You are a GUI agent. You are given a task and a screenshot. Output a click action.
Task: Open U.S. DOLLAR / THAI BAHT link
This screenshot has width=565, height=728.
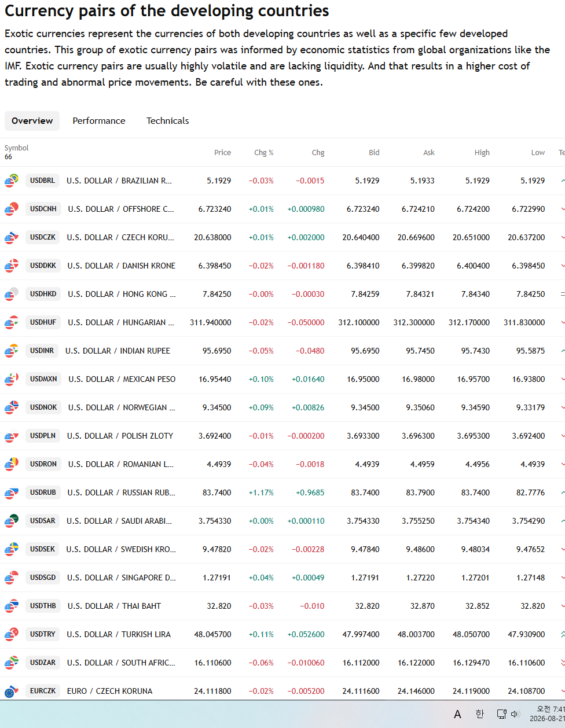[x=114, y=606]
